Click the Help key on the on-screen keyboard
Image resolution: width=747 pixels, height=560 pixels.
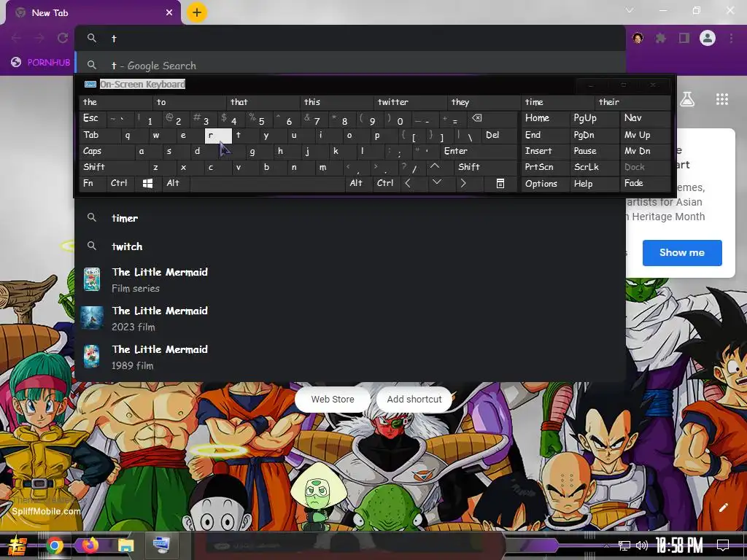(594, 183)
